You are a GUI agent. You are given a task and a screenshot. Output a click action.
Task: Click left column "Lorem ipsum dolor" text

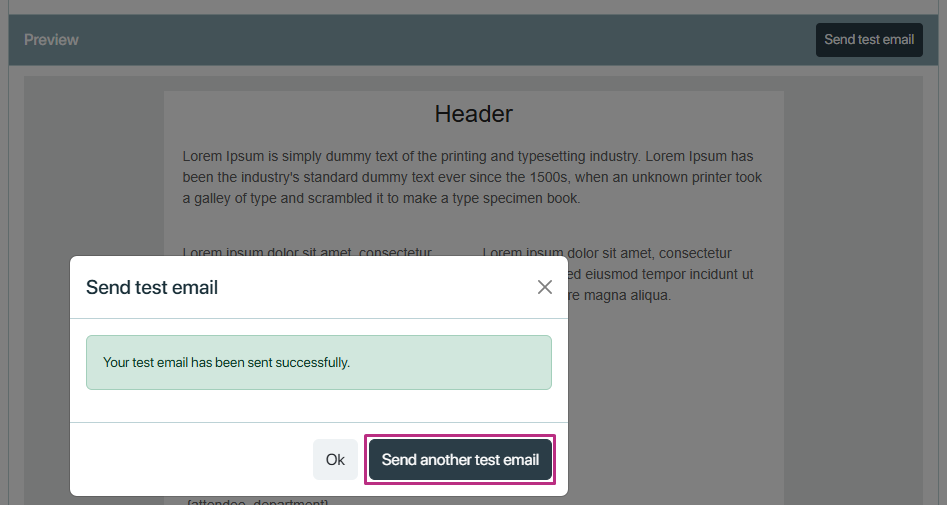pos(307,252)
